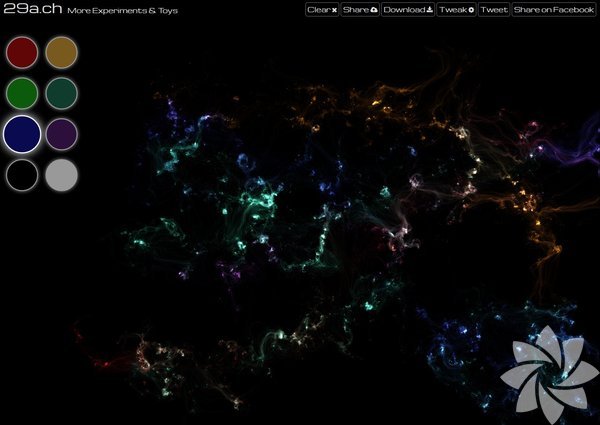Click the Clear button with X icon
600x425 pixels.
click(321, 10)
